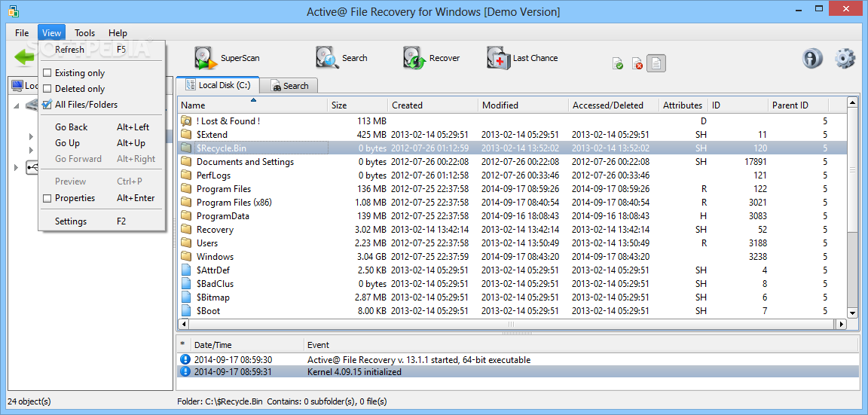868x415 pixels.
Task: Open the Tools menu
Action: click(84, 32)
